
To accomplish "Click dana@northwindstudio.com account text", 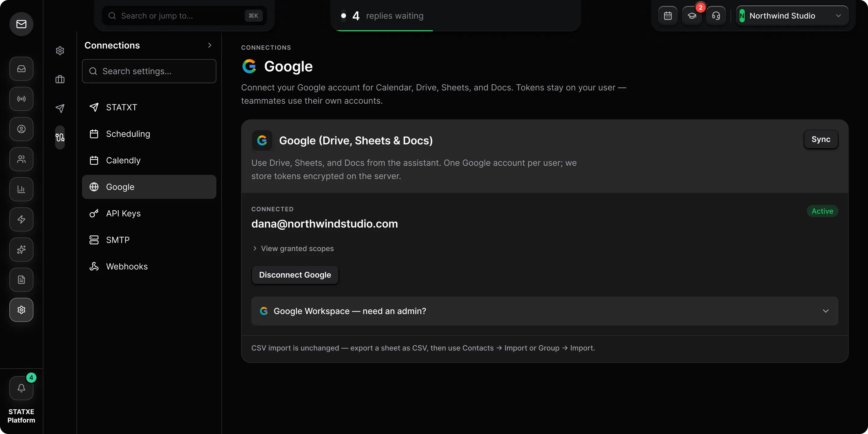I will click(325, 224).
